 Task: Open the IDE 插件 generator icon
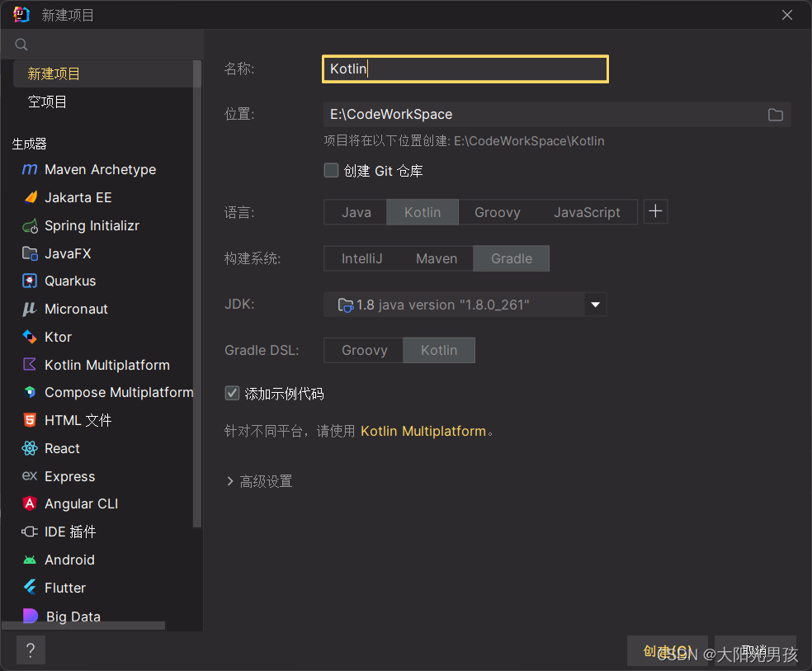click(30, 532)
